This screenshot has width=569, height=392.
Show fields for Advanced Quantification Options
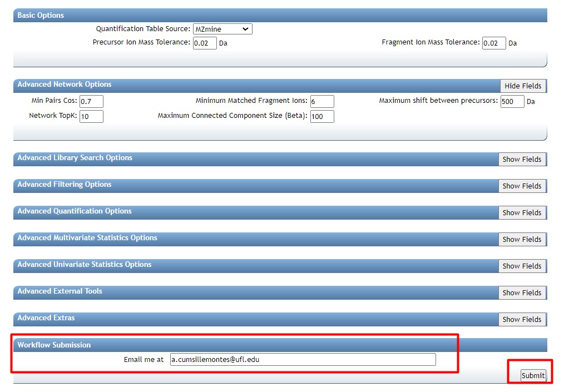pyautogui.click(x=522, y=212)
